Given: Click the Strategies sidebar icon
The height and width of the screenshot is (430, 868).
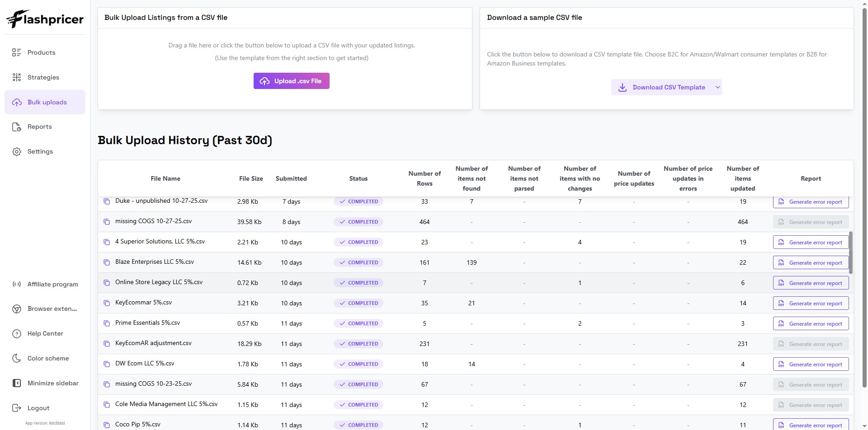Looking at the screenshot, I should point(17,78).
